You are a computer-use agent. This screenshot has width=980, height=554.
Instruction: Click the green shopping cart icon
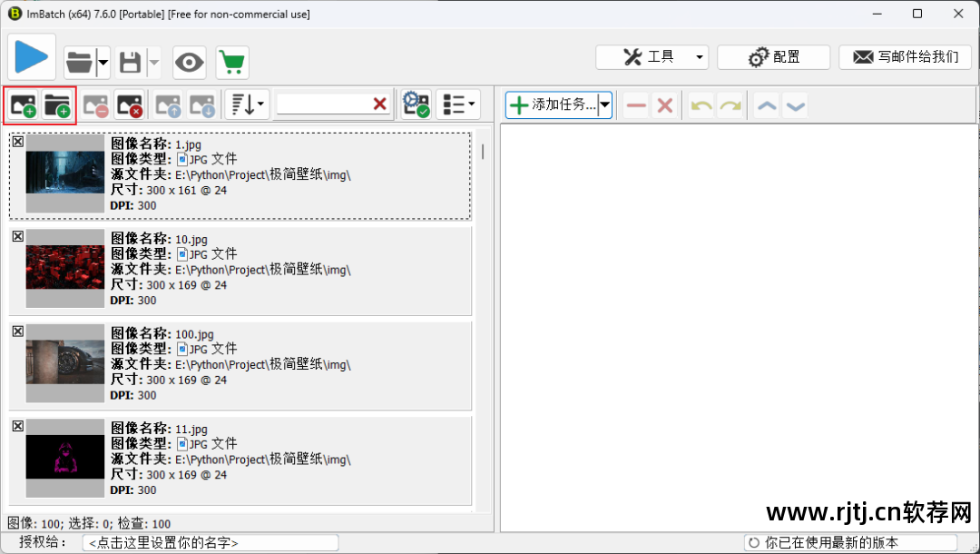click(232, 63)
